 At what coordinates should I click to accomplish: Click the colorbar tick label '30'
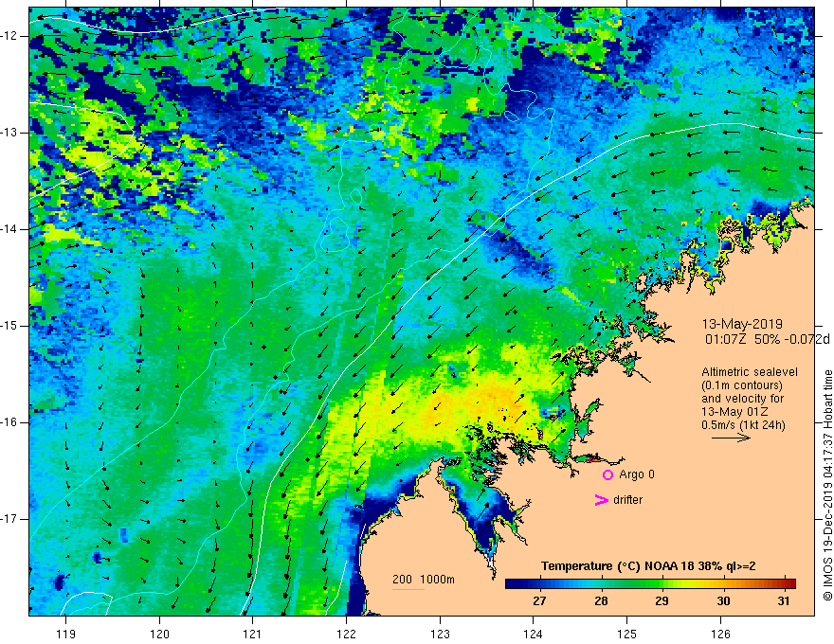click(723, 601)
